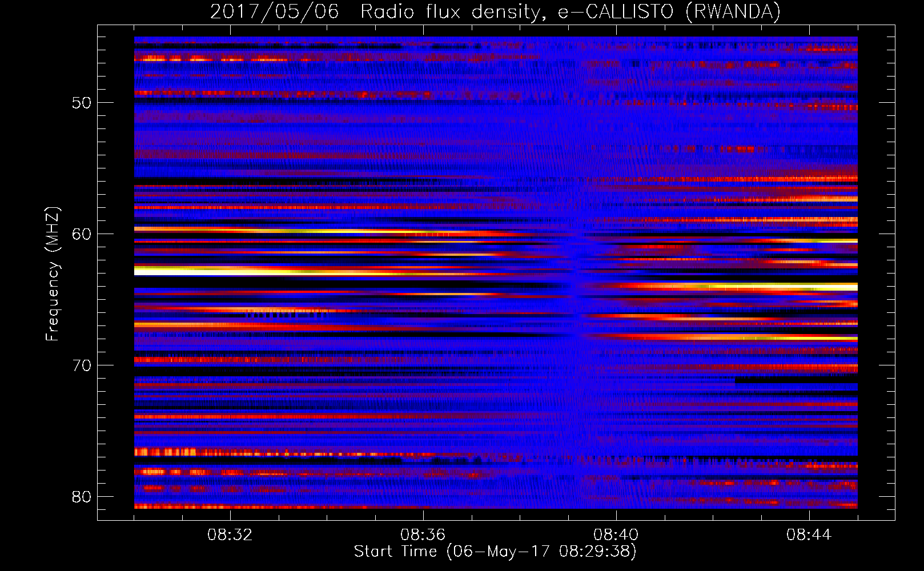Click the Frequency (MHZ) axis label
924x571 pixels.
(x=53, y=274)
